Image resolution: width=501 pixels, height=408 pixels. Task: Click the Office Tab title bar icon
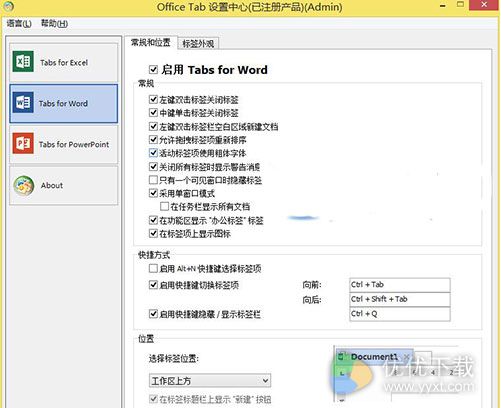(x=8, y=6)
